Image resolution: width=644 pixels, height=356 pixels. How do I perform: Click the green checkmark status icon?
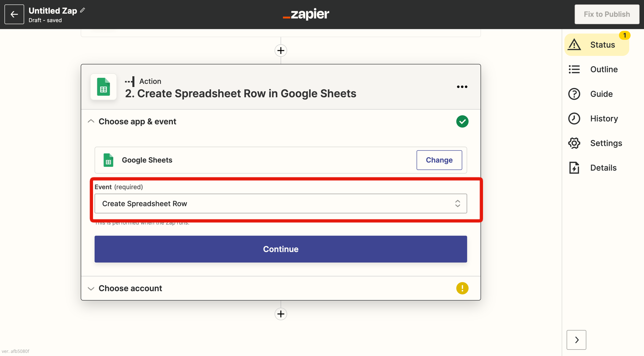[462, 121]
